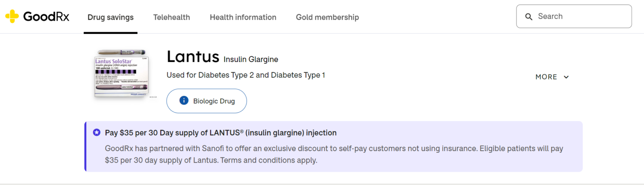The width and height of the screenshot is (644, 185).
Task: Click the Insulin Glargine generic name
Action: point(251,59)
